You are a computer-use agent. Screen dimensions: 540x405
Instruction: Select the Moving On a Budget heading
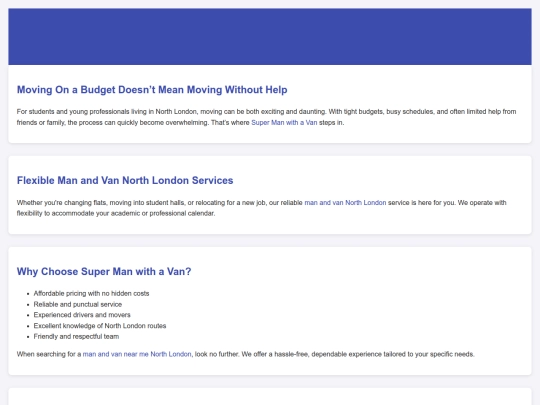[x=152, y=90]
